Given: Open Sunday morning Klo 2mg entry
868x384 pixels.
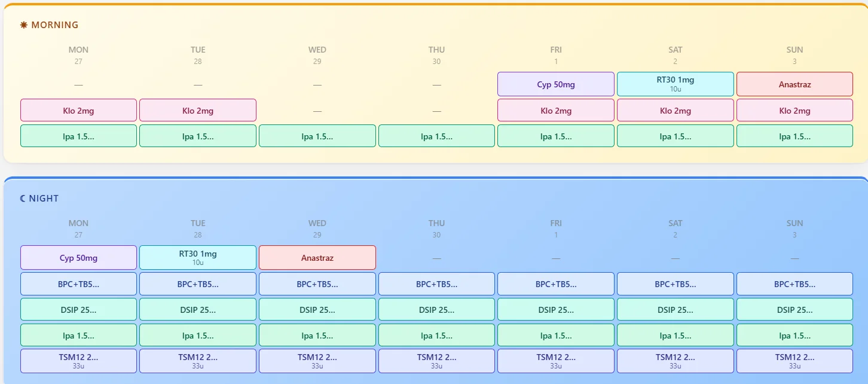Looking at the screenshot, I should pos(795,111).
